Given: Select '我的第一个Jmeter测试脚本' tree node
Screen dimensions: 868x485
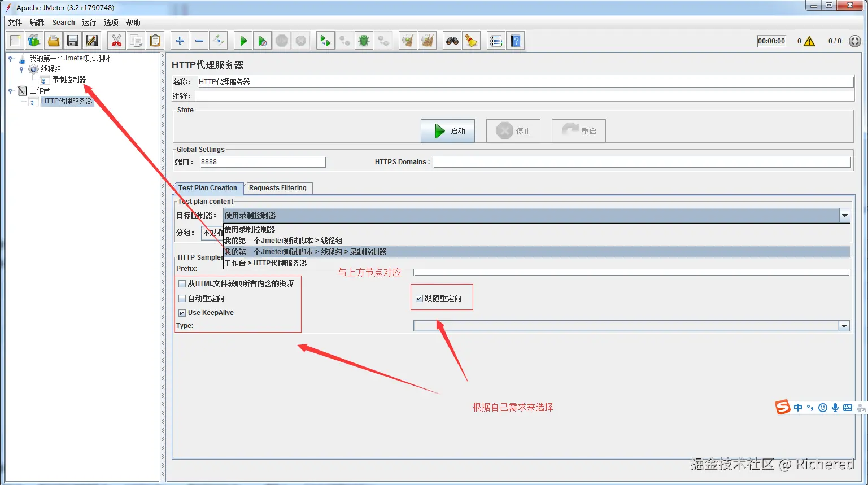Looking at the screenshot, I should click(71, 58).
